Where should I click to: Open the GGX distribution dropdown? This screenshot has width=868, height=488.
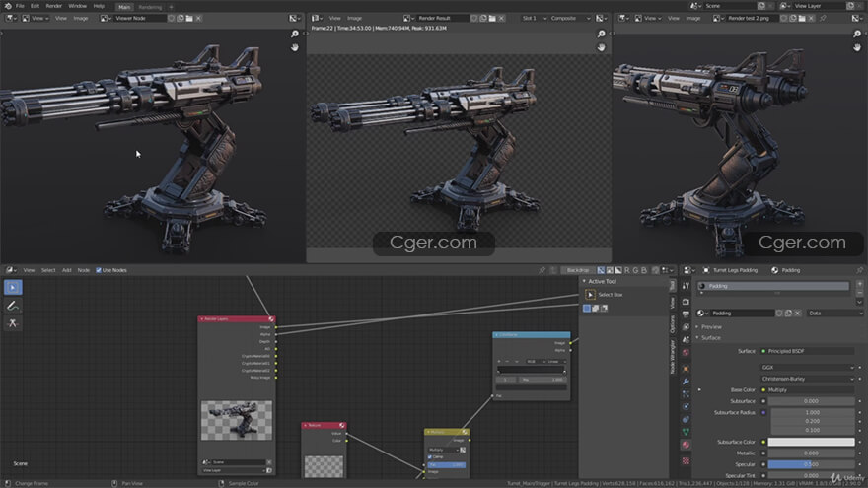[808, 368]
